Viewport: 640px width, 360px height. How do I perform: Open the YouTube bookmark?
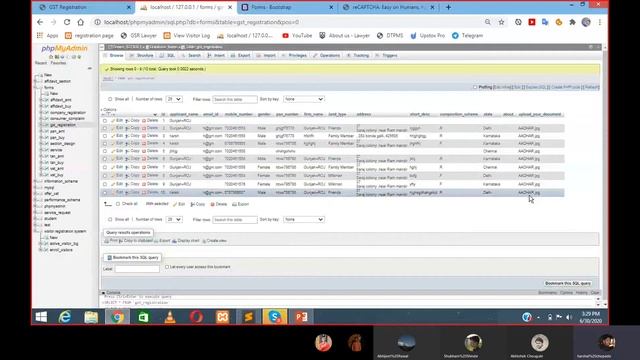pyautogui.click(x=297, y=36)
